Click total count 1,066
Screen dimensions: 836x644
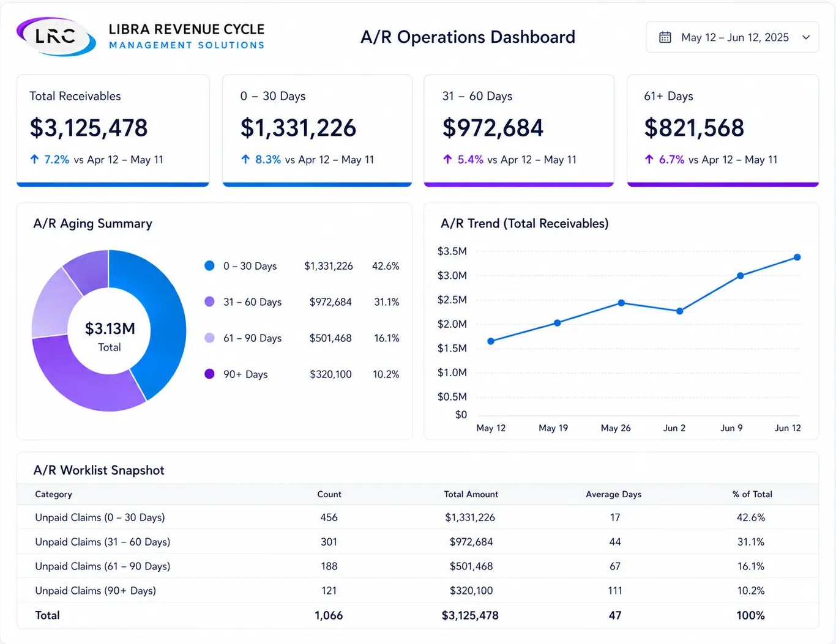pos(329,615)
